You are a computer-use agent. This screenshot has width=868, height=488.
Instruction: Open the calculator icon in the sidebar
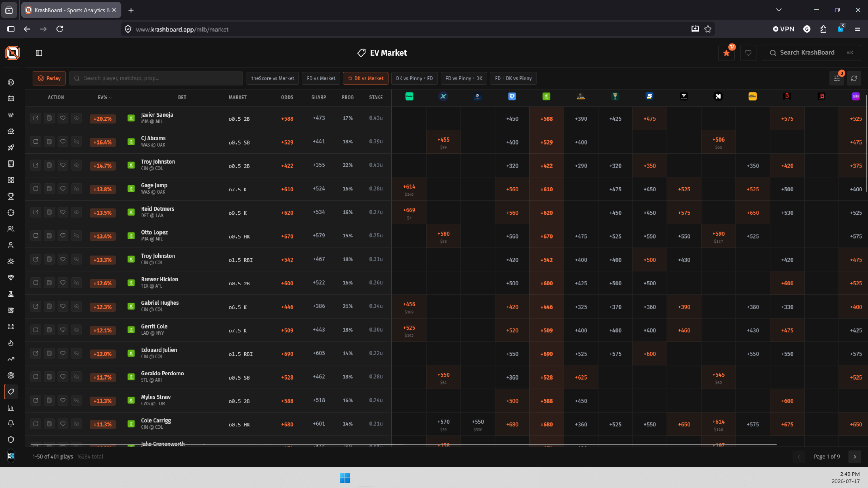(x=11, y=164)
